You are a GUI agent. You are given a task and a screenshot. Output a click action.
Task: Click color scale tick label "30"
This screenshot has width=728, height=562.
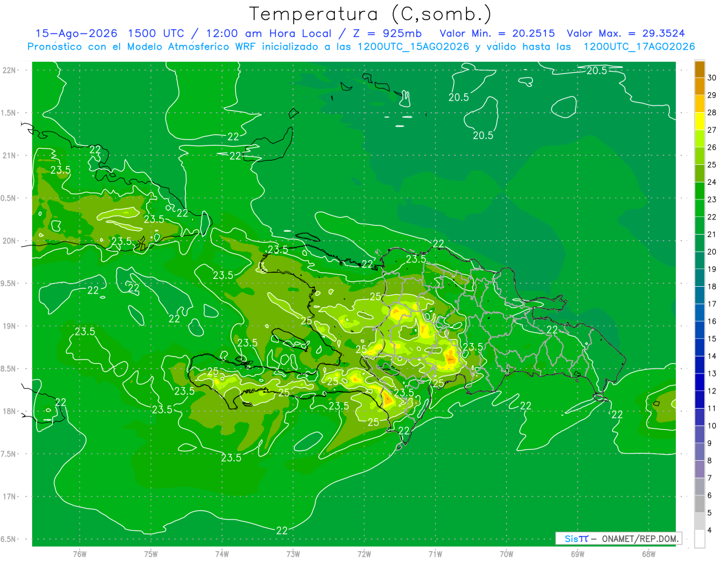712,78
